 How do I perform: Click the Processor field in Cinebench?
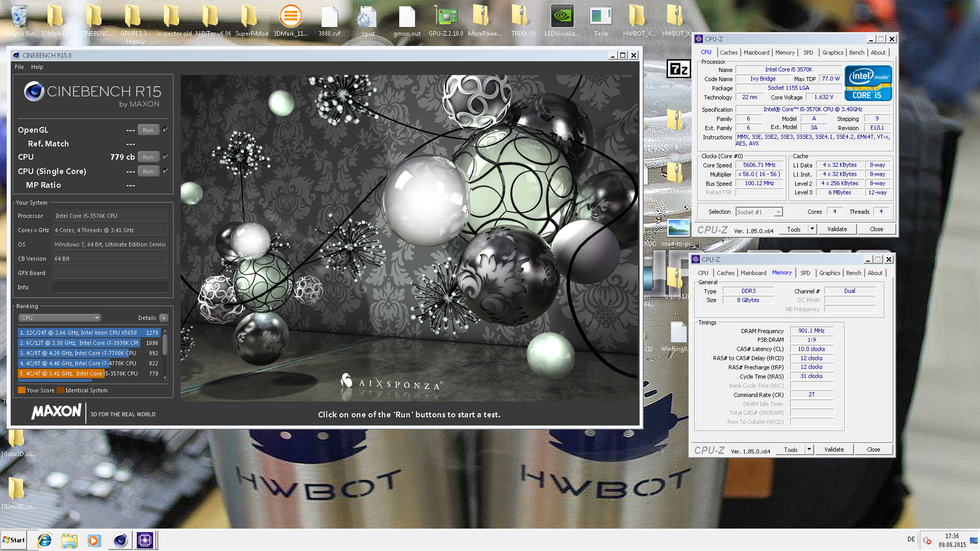coord(110,216)
